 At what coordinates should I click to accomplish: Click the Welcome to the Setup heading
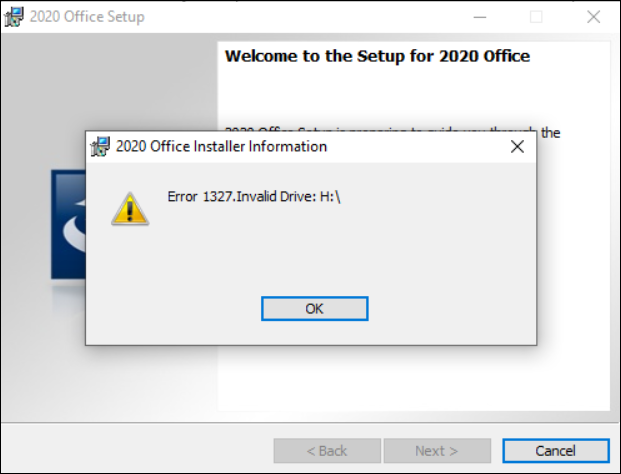[377, 56]
